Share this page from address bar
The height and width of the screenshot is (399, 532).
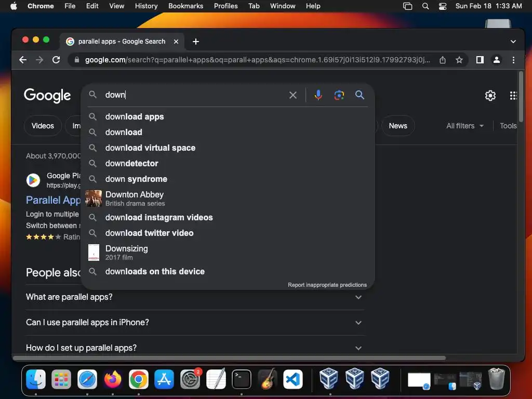[443, 60]
